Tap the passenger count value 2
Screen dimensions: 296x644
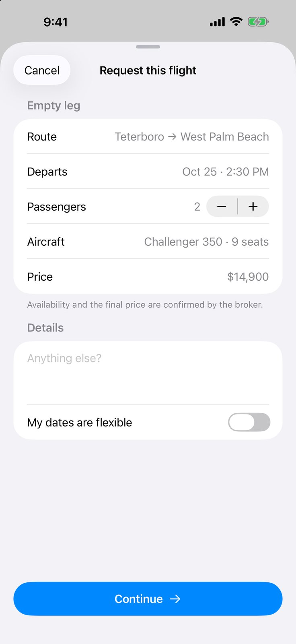click(x=197, y=207)
